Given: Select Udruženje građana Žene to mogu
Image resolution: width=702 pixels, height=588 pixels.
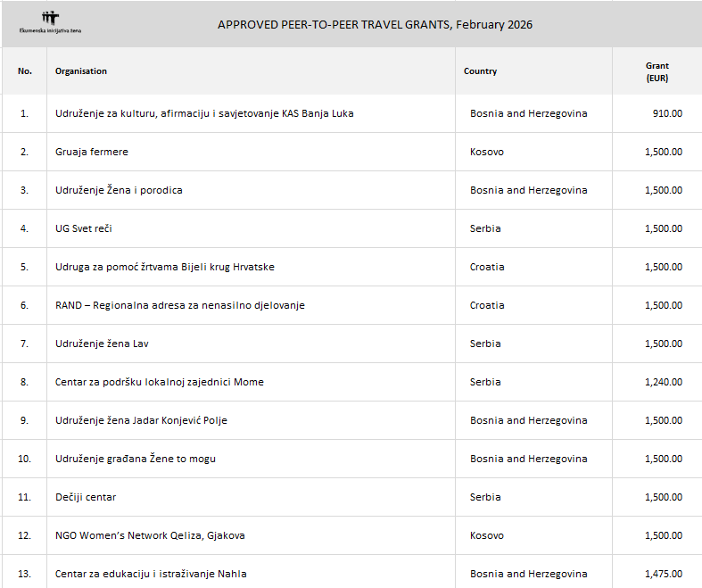Looking at the screenshot, I should [136, 459].
